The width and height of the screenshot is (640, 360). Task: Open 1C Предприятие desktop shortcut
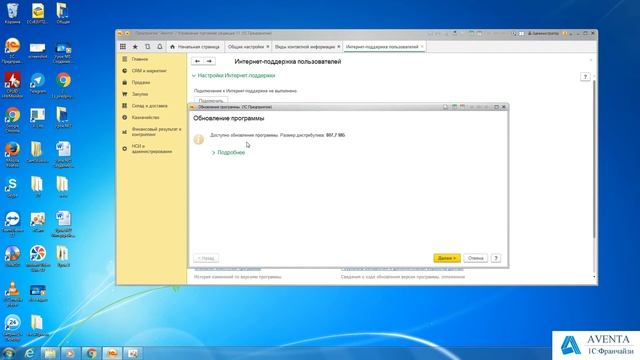pyautogui.click(x=12, y=51)
